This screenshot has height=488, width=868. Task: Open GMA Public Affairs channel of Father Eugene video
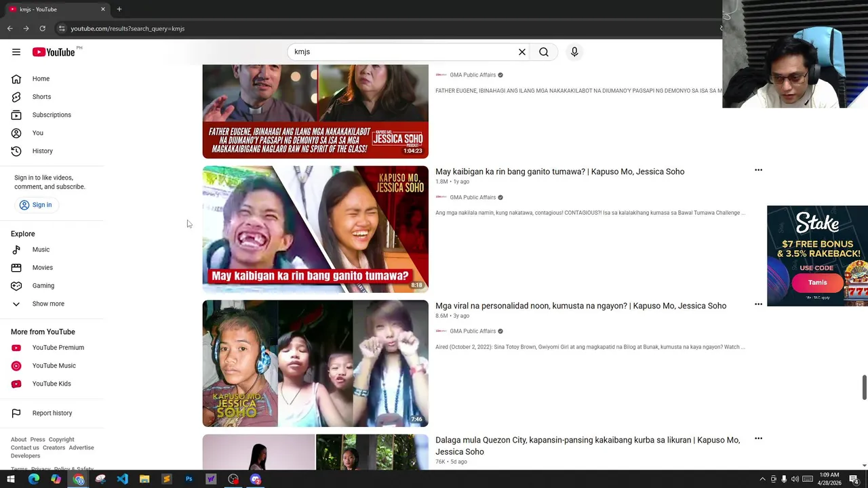(473, 75)
